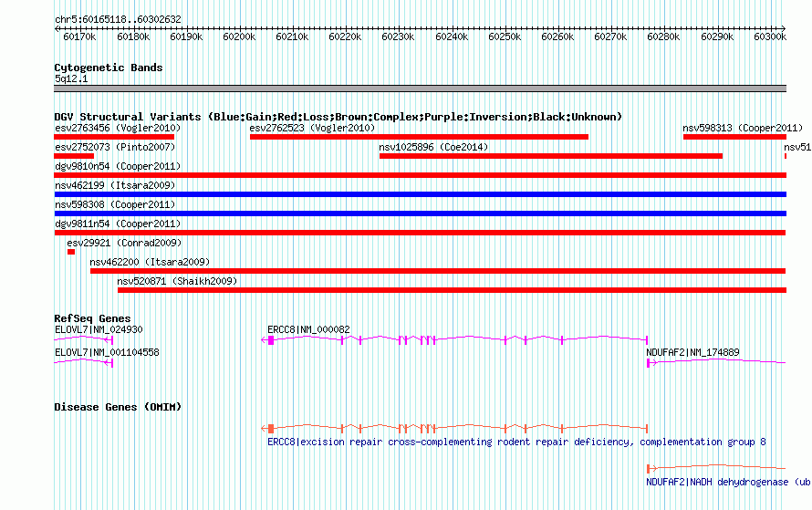Click the orange ERCC8 OMIM disease gene glyph
812x510 pixels.
(456, 428)
